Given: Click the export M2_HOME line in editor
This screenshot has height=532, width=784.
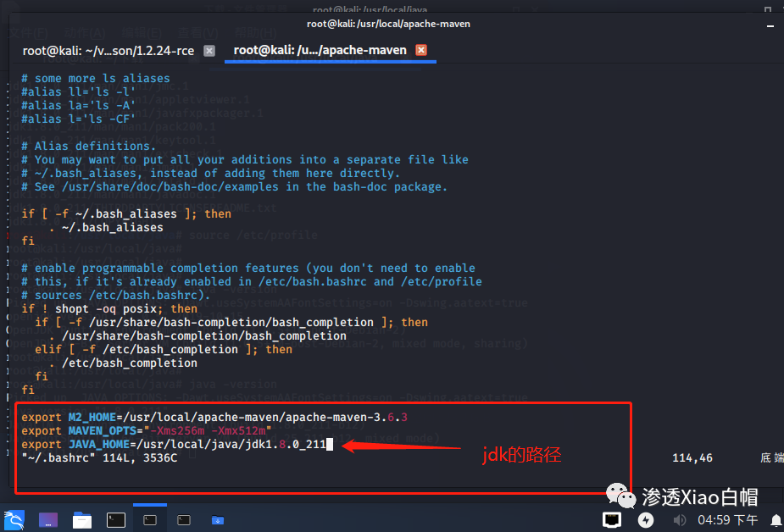Looking at the screenshot, I should 214,417.
